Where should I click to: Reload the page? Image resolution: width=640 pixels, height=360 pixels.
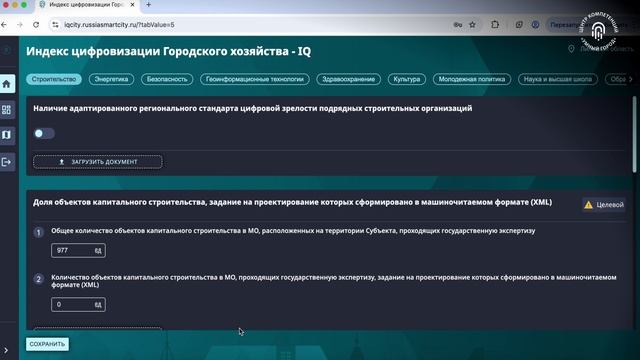point(36,25)
